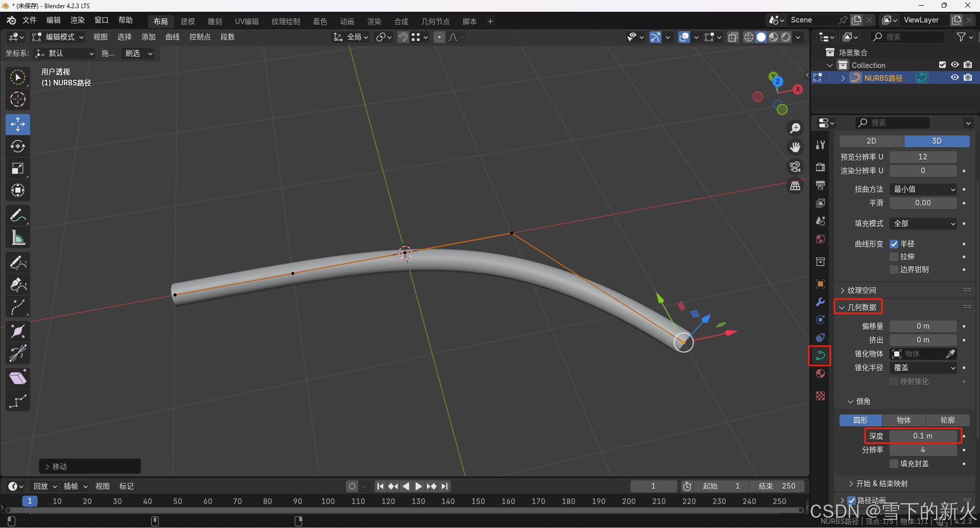Toggle the 半径 checkbox
Screen dimensions: 980x528
pos(894,244)
